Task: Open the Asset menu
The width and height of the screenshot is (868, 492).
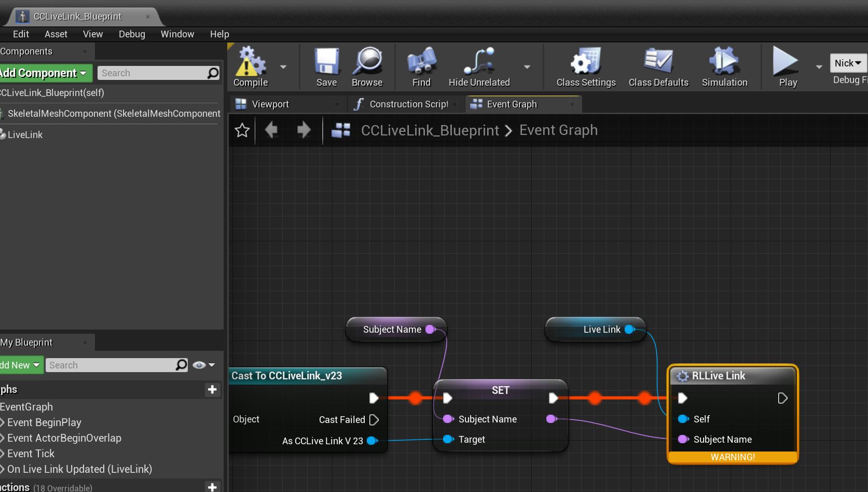Action: click(56, 34)
